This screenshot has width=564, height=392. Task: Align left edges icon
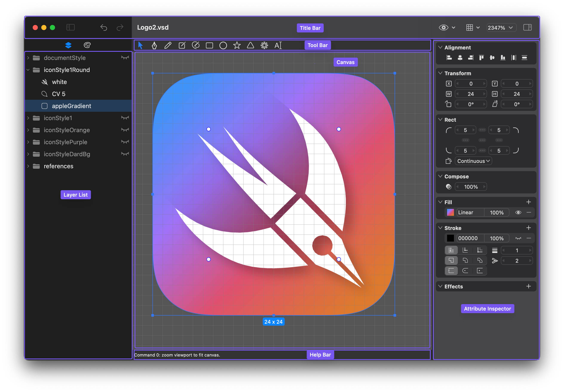tap(449, 58)
